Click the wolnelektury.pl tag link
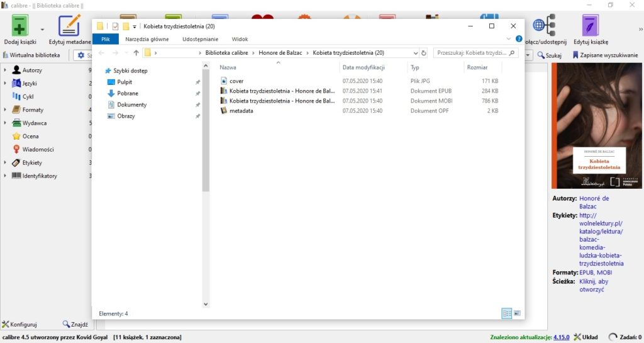The height and width of the screenshot is (343, 644). click(x=601, y=240)
